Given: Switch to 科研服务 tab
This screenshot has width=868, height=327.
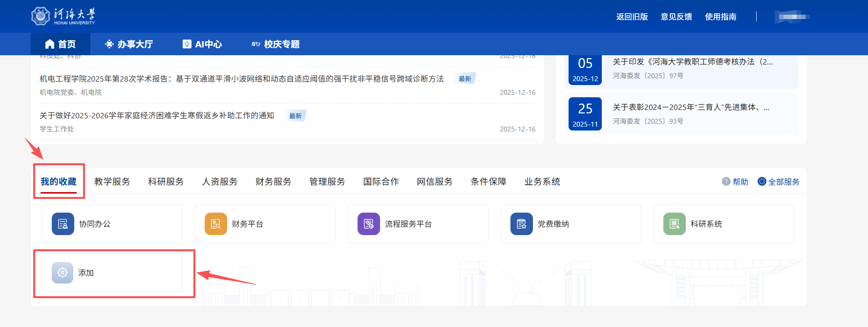Looking at the screenshot, I should coord(166,182).
